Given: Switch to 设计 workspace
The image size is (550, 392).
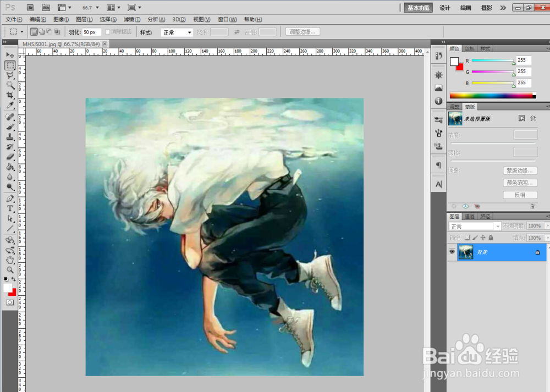Looking at the screenshot, I should [x=445, y=8].
